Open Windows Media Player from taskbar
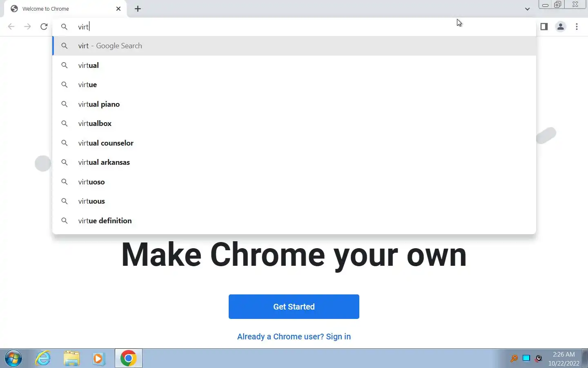 point(98,359)
